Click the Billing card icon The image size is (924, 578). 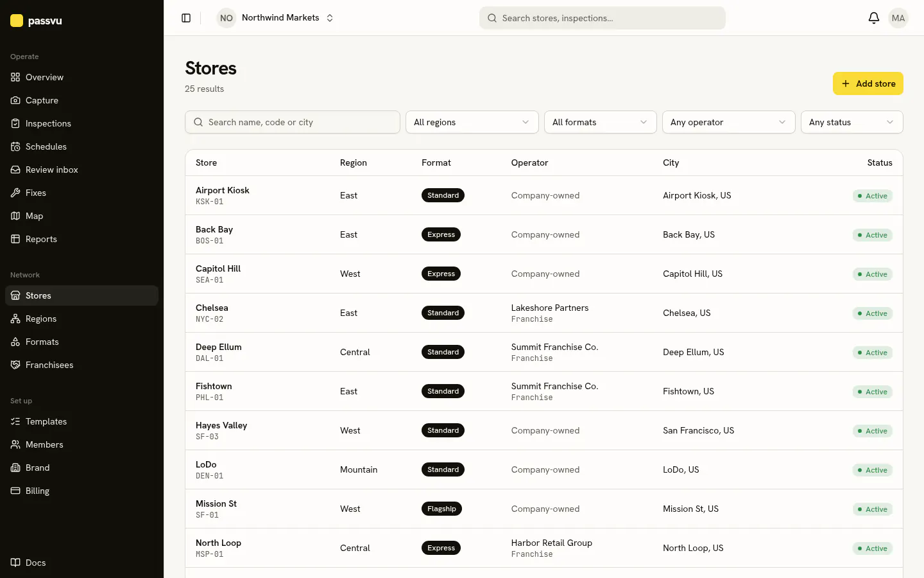15,491
